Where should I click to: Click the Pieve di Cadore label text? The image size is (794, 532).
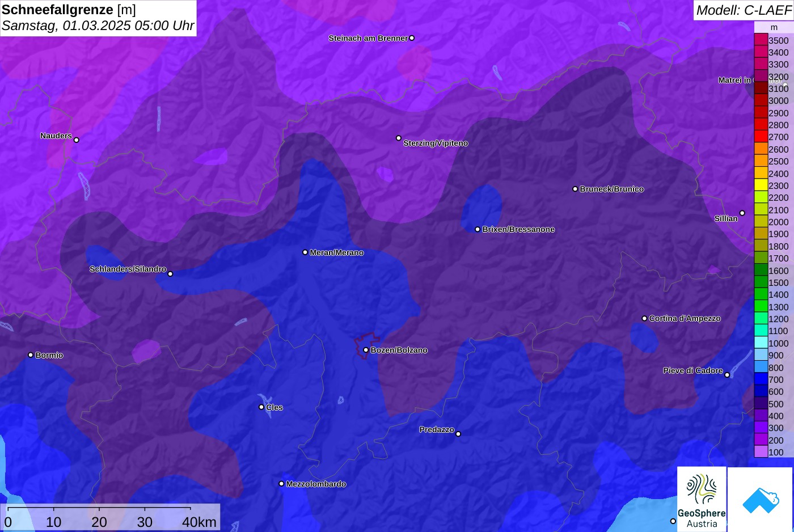693,370
